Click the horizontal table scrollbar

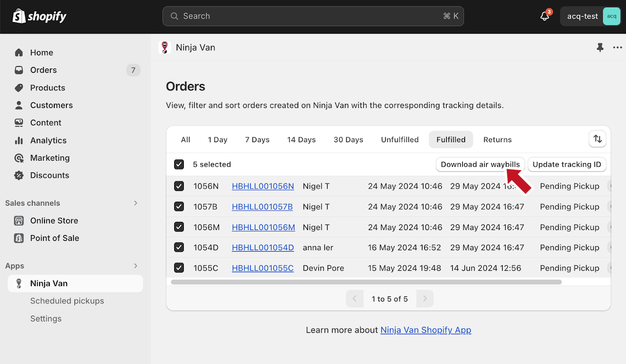click(x=366, y=282)
